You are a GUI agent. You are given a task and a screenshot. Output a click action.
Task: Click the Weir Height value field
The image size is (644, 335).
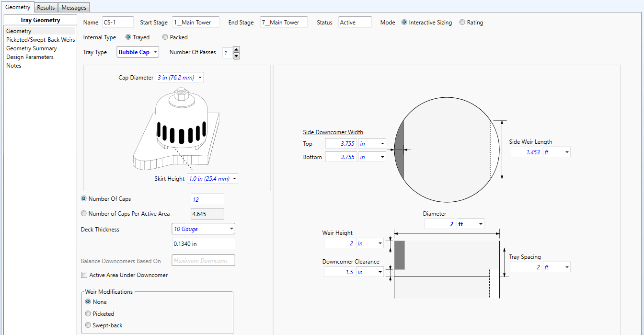pyautogui.click(x=340, y=243)
